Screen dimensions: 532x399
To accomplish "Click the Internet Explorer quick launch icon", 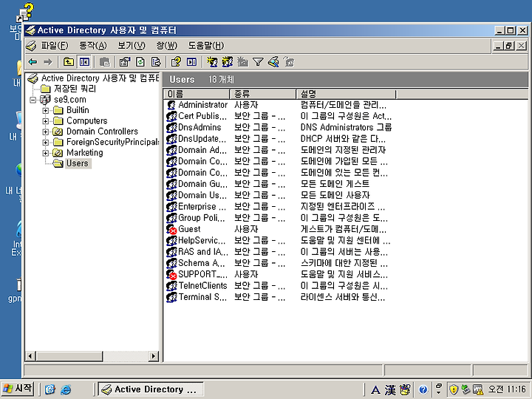I will click(x=66, y=389).
